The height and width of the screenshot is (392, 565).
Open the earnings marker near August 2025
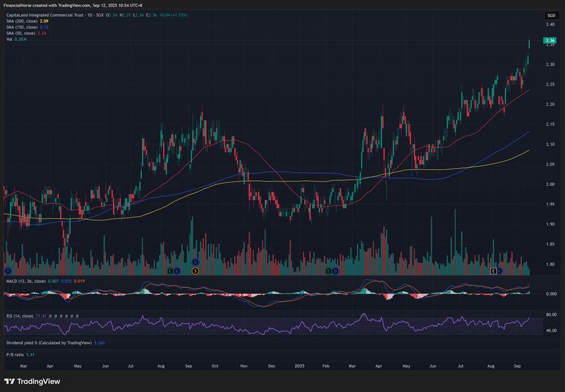493,271
